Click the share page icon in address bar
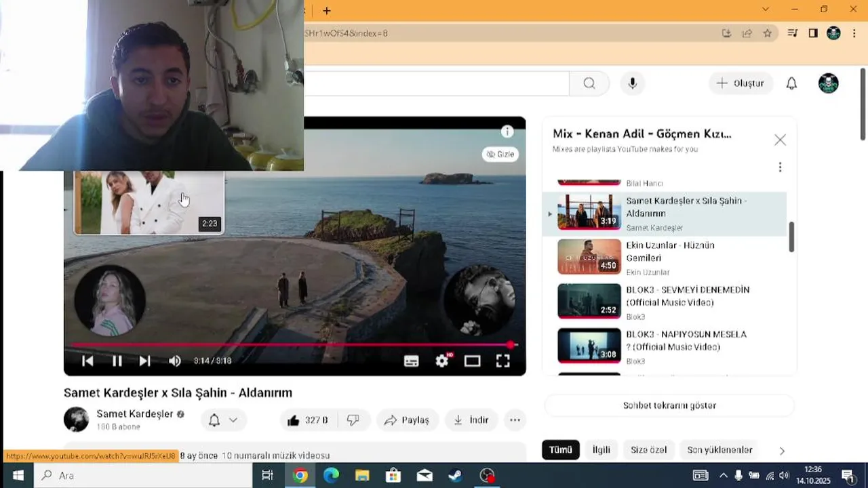The width and height of the screenshot is (868, 488). pos(747,33)
